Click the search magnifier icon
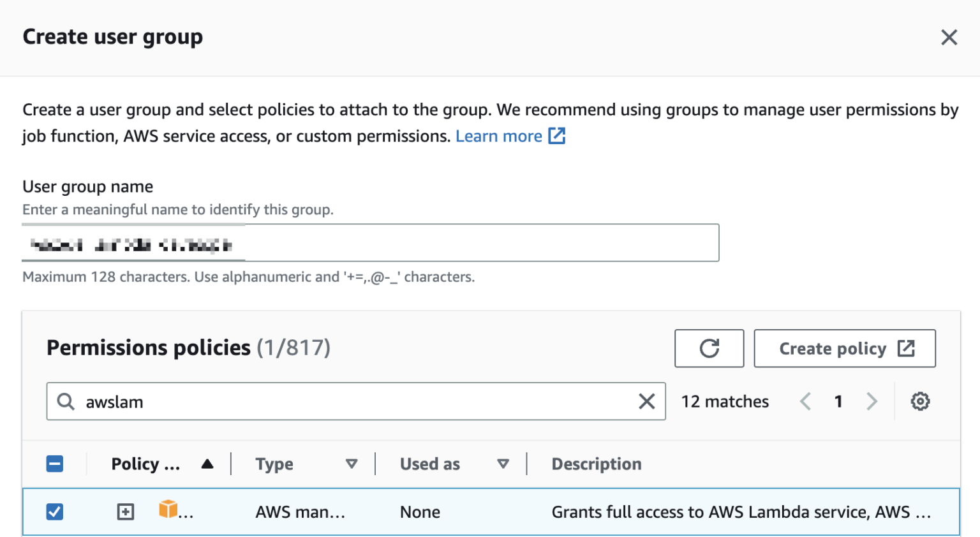 click(66, 401)
